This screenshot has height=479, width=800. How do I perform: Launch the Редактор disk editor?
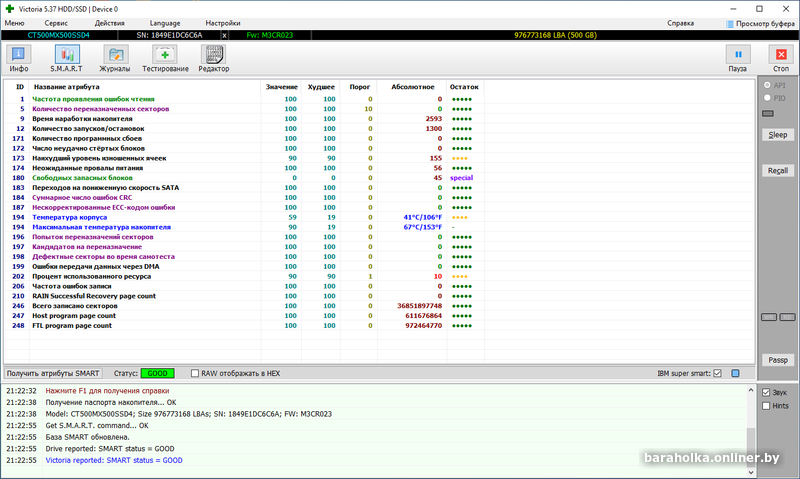tap(213, 59)
